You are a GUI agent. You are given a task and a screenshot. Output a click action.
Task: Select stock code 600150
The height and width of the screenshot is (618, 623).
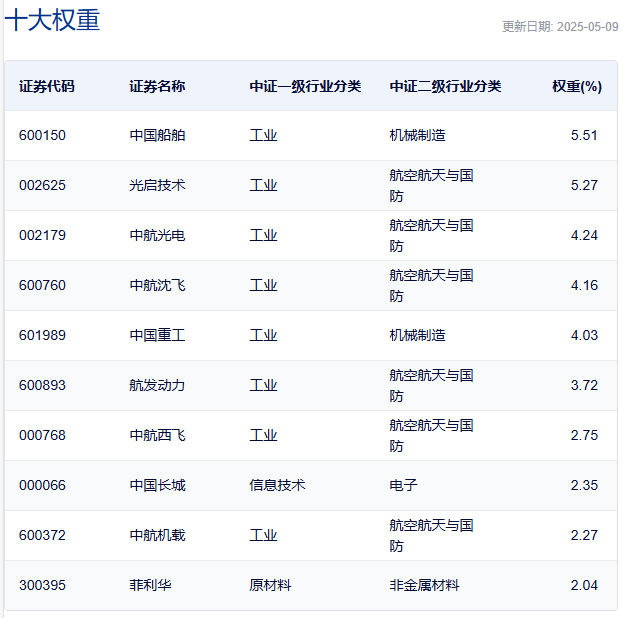click(43, 135)
